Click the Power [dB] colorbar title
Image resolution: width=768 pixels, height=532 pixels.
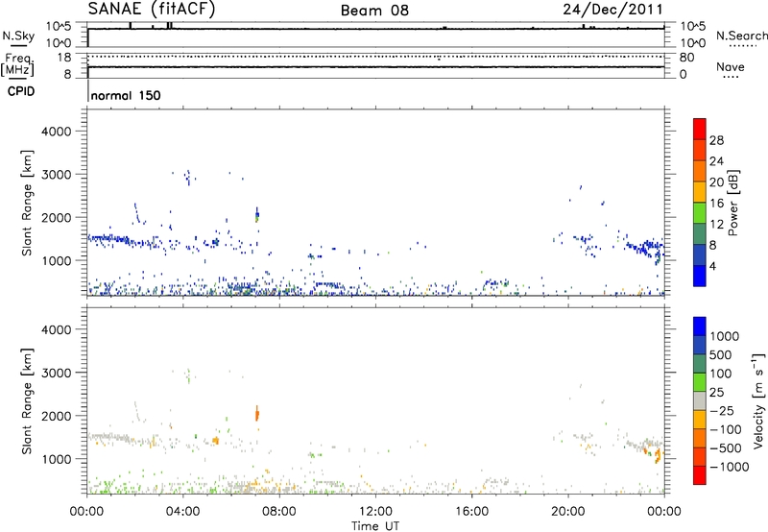733,204
